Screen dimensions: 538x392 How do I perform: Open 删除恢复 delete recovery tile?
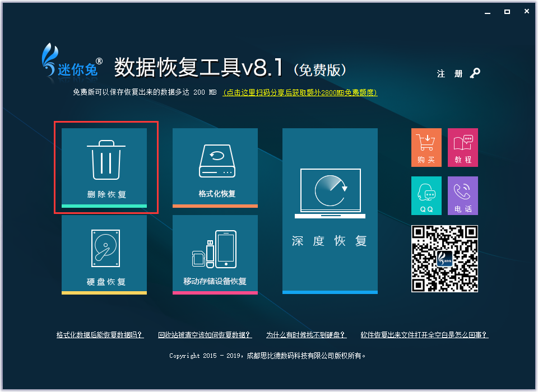[104, 167]
